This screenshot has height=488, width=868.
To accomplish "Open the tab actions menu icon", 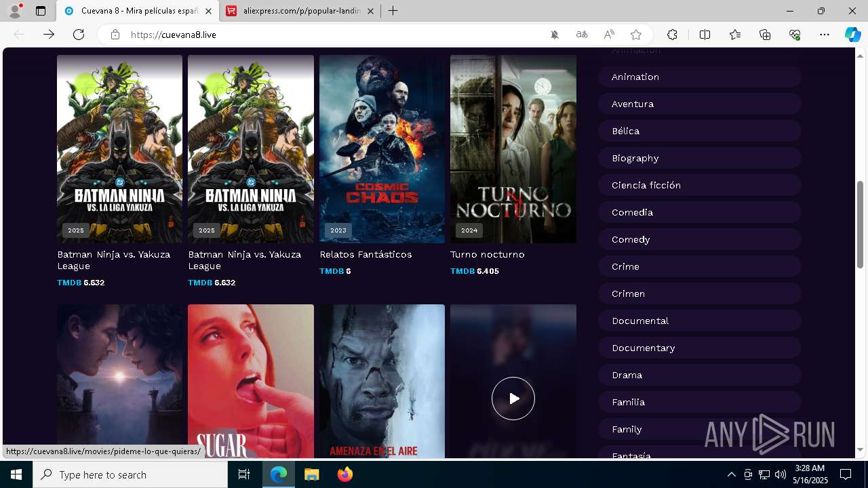I will [41, 11].
